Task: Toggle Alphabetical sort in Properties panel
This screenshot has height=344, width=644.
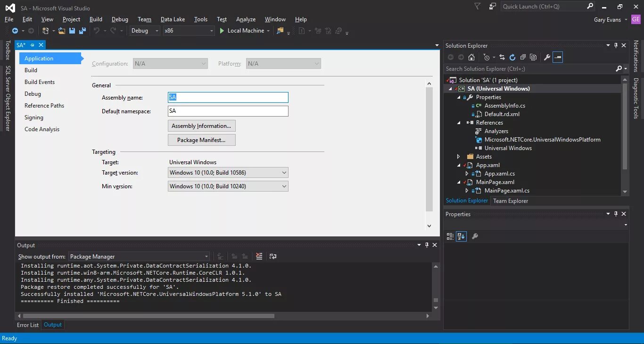Action: tap(462, 236)
